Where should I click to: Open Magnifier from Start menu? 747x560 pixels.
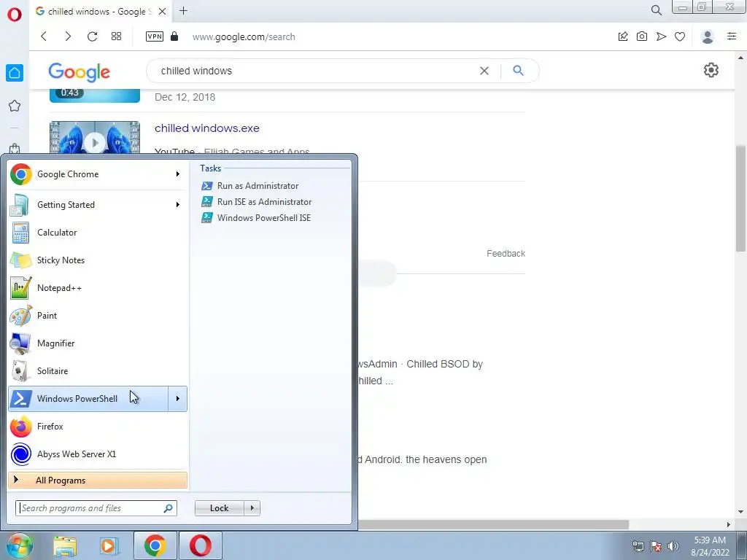click(x=98, y=343)
